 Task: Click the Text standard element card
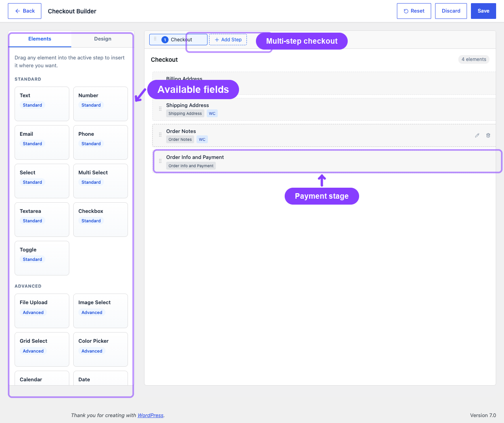pyautogui.click(x=42, y=104)
